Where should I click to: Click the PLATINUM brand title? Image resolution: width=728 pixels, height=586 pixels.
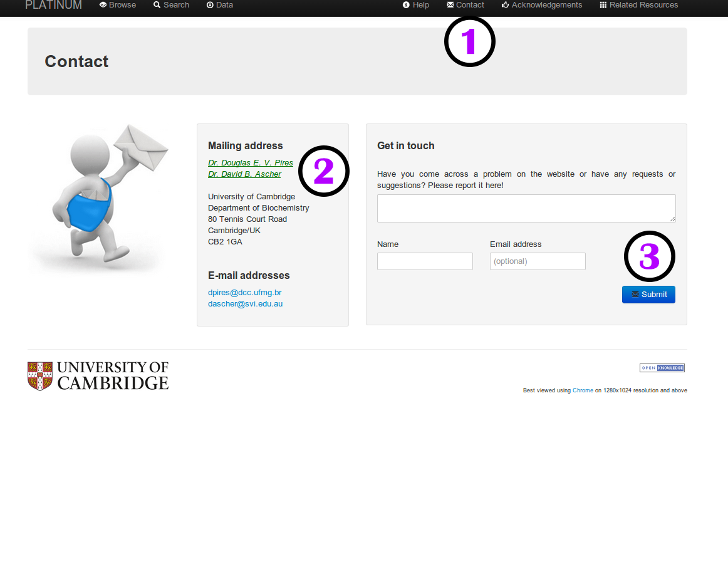click(53, 5)
